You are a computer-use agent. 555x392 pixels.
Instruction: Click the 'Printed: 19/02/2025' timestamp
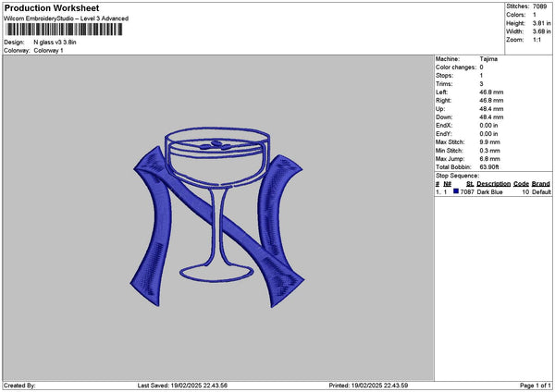(368, 386)
